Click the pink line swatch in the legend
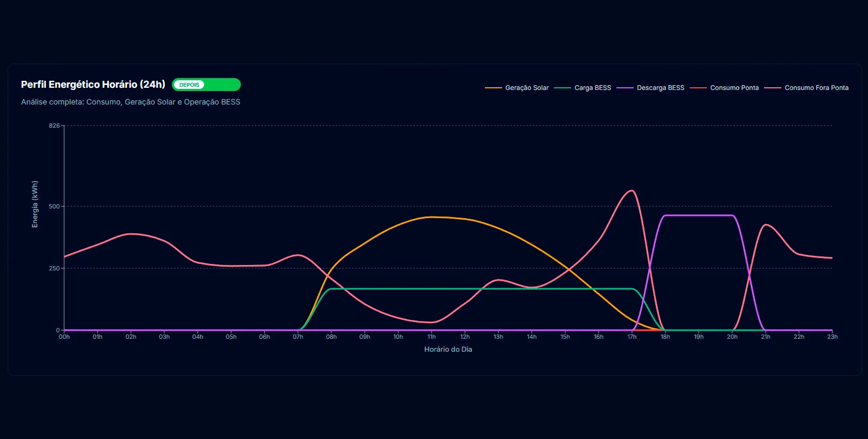The image size is (868, 439). (x=772, y=88)
